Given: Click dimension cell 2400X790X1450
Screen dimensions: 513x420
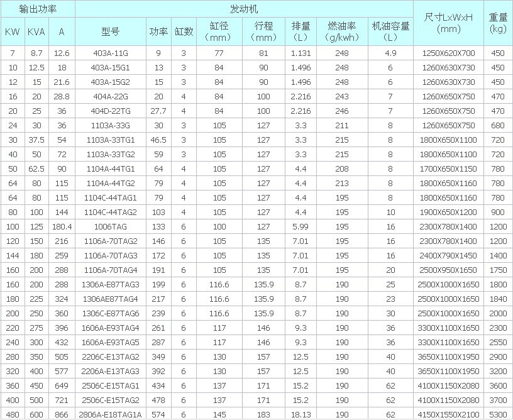Looking at the screenshot, I should pos(448,255).
